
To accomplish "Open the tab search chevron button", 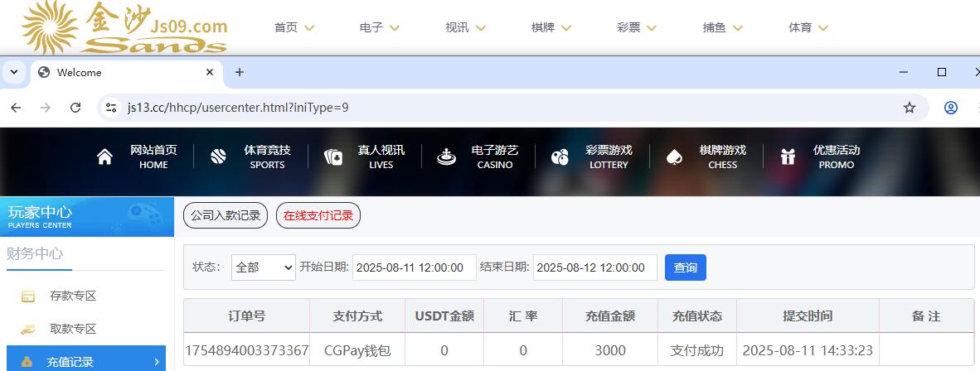I will (x=14, y=72).
